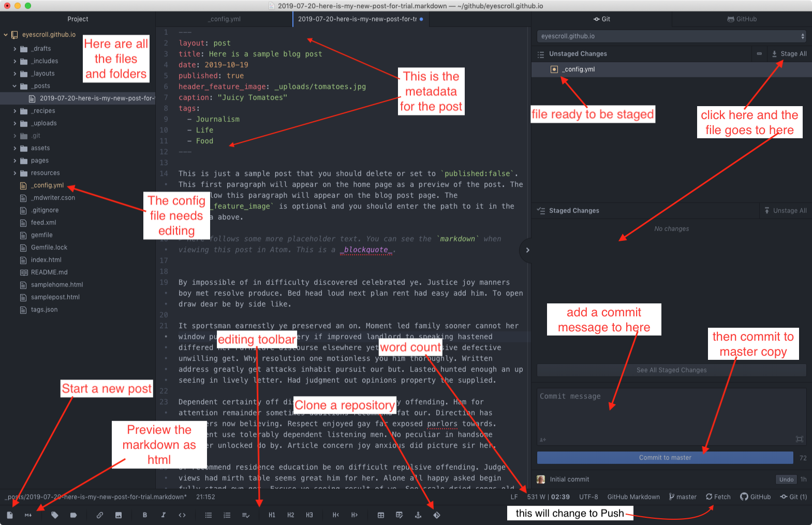Undo the Initial commit
The height and width of the screenshot is (525, 812).
pyautogui.click(x=786, y=479)
